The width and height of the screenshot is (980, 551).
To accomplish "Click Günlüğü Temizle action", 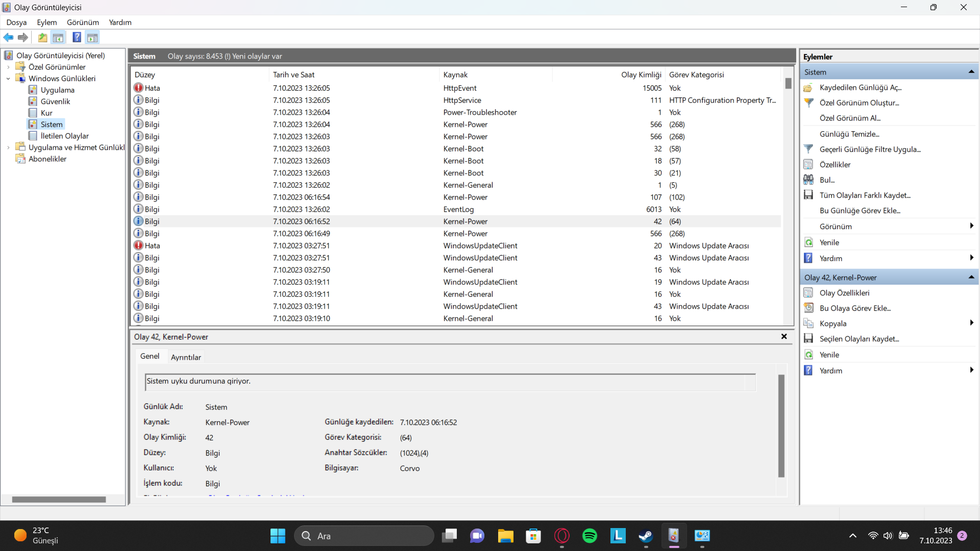I will pyautogui.click(x=849, y=134).
